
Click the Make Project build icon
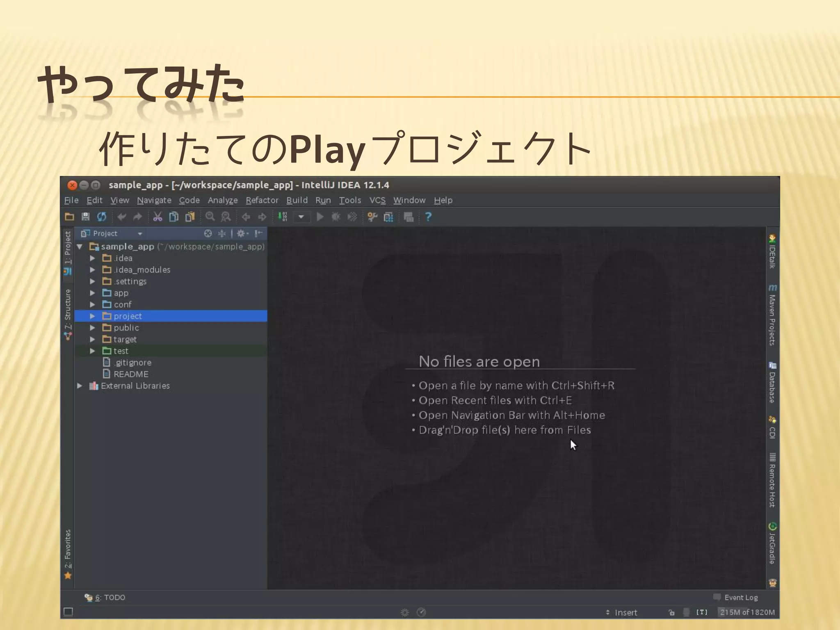click(x=283, y=217)
